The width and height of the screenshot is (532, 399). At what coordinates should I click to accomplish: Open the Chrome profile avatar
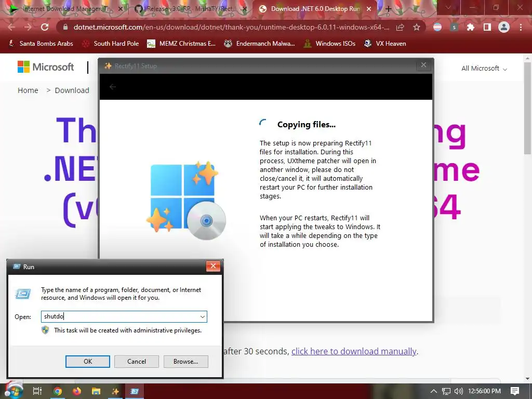click(x=504, y=27)
